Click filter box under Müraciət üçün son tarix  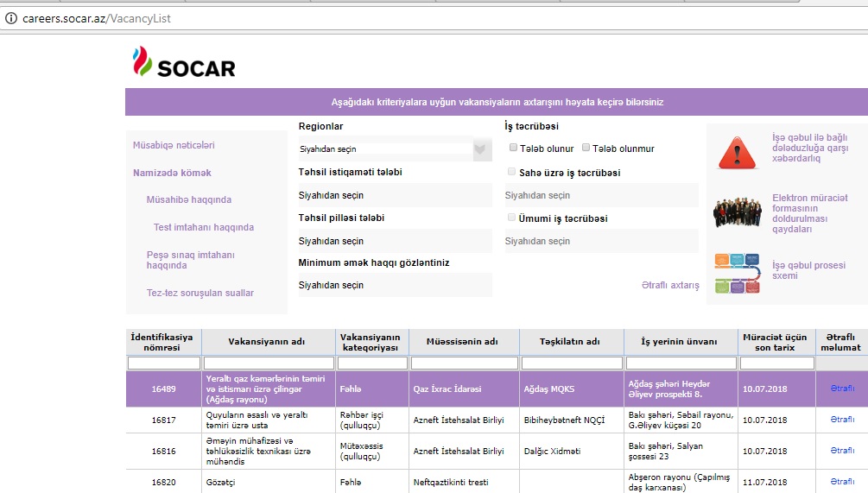[777, 363]
